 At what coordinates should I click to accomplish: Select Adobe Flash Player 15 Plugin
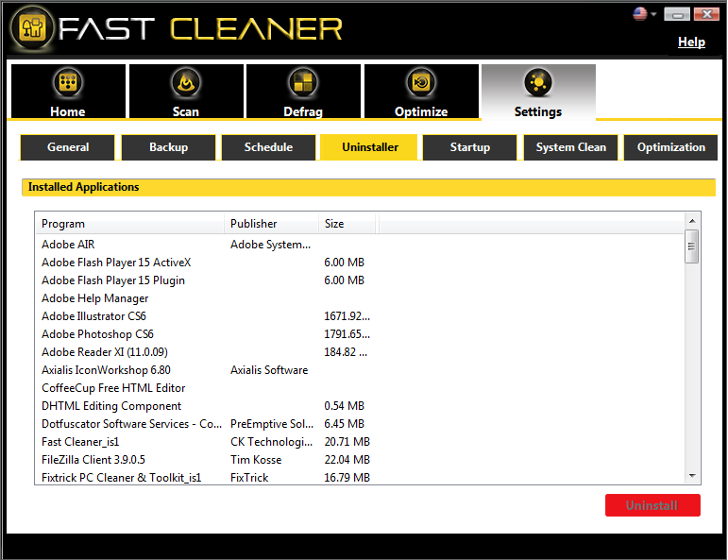(x=360, y=280)
